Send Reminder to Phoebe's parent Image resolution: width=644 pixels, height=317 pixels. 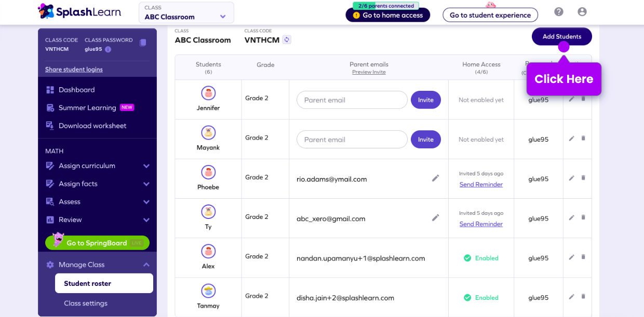click(x=481, y=185)
